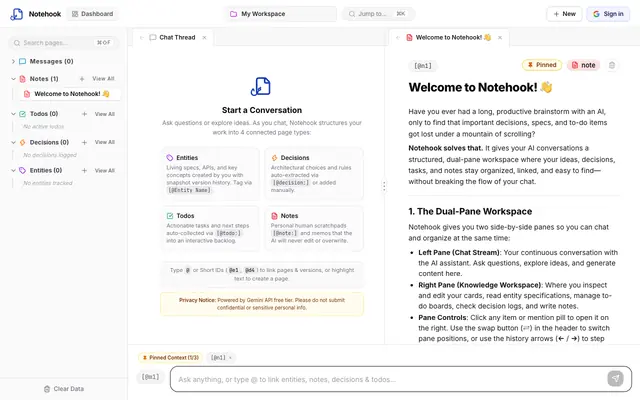
Task: Focus the Ask anything chat input
Action: 388,379
